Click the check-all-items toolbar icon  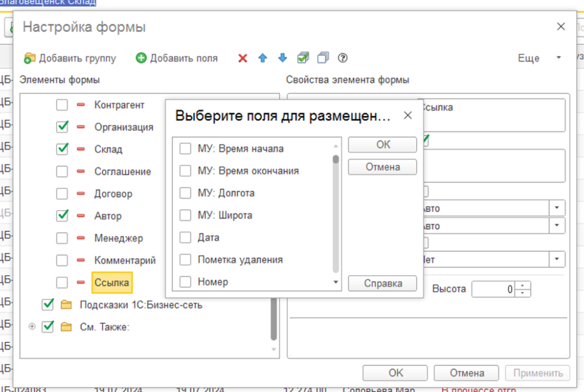[302, 57]
